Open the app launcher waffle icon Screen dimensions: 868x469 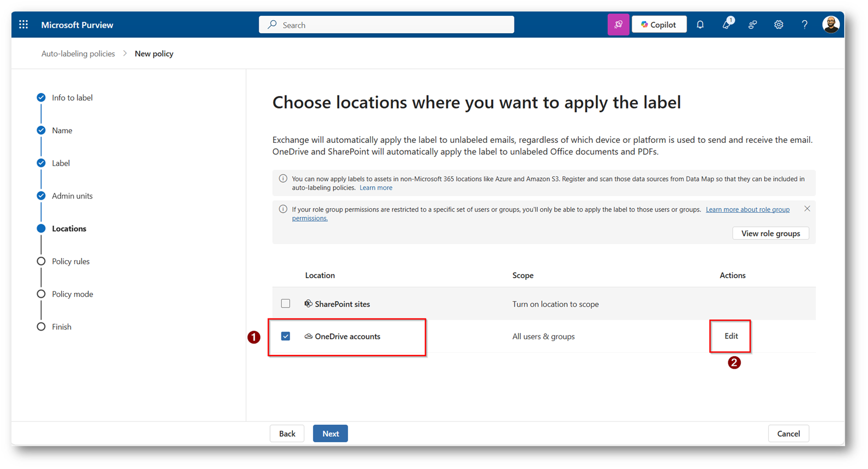tap(23, 25)
